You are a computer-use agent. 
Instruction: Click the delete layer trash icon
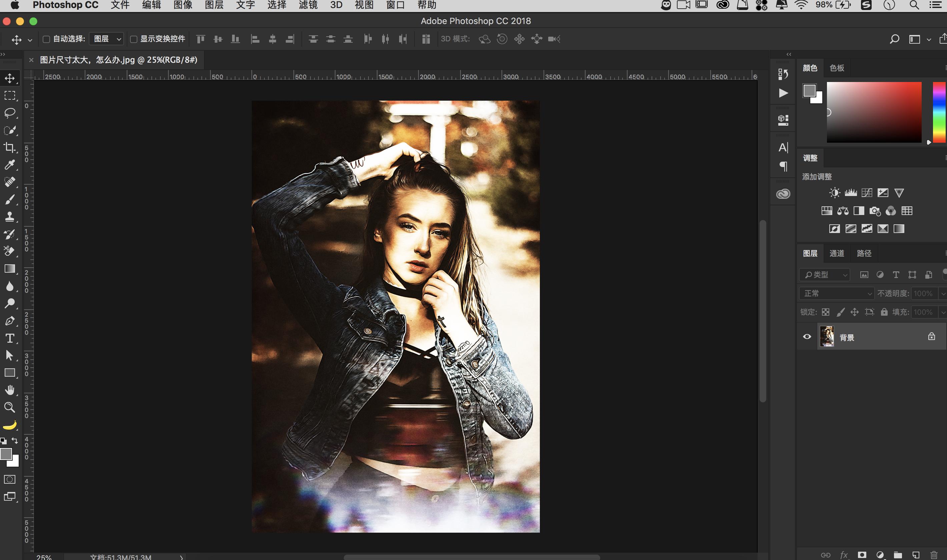tap(934, 555)
